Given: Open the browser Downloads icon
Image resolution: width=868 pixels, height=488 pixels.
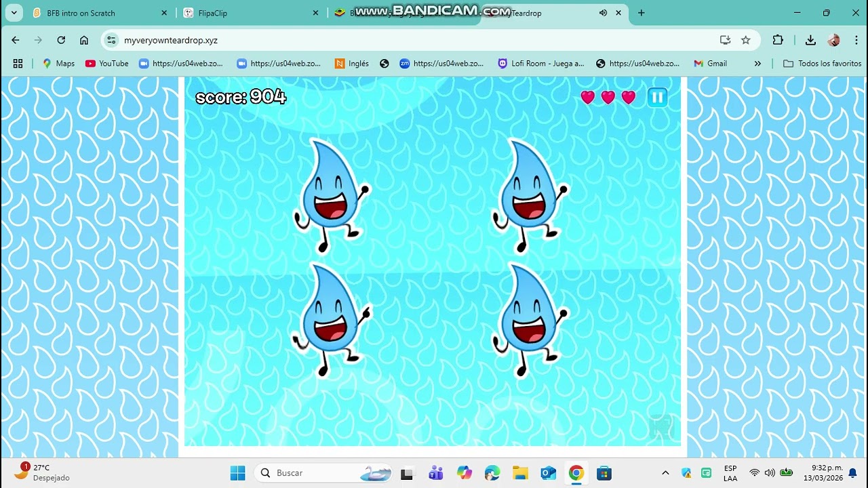Looking at the screenshot, I should click(x=810, y=40).
